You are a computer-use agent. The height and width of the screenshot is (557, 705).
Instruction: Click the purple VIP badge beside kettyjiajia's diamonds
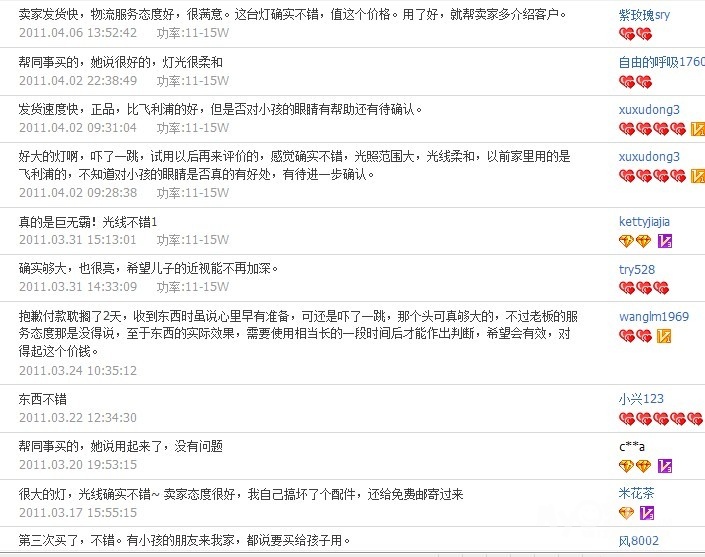click(x=664, y=241)
